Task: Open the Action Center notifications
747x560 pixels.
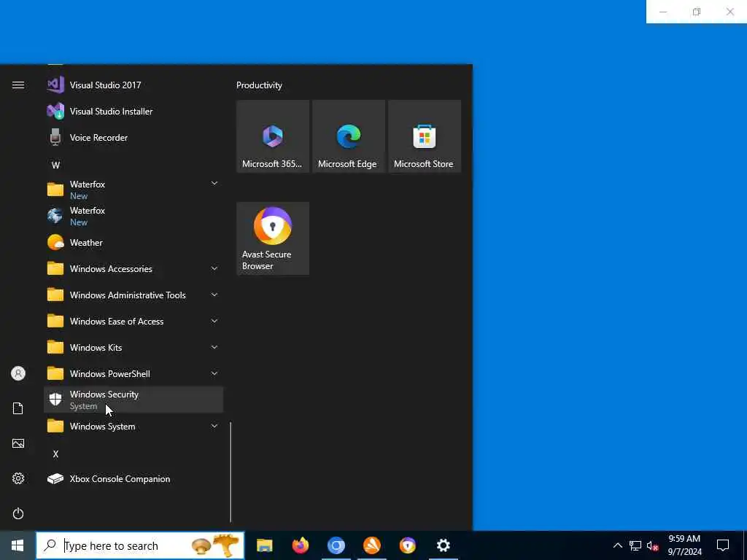Action: click(723, 545)
